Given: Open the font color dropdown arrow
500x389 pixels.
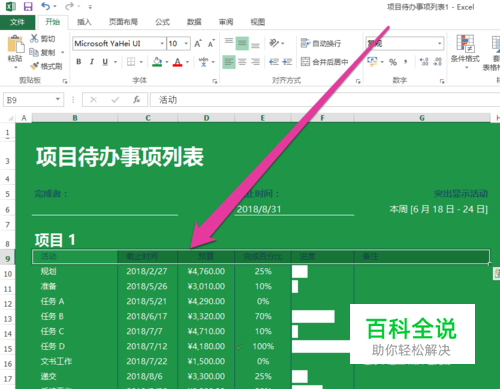Looking at the screenshot, I should (x=187, y=62).
